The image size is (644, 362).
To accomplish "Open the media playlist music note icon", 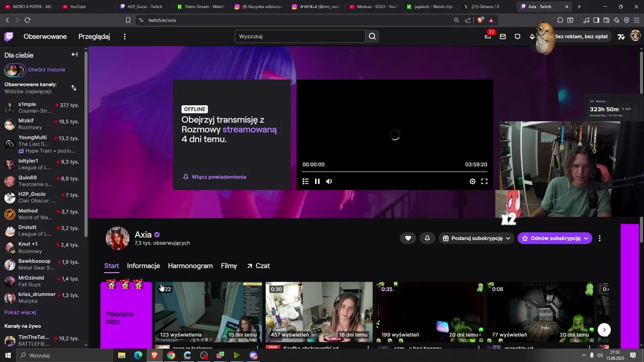I will click(587, 20).
